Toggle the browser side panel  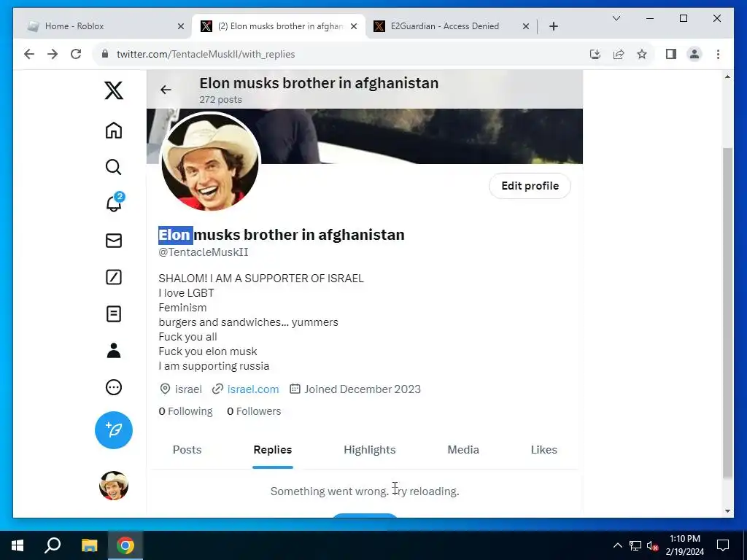[x=671, y=54]
